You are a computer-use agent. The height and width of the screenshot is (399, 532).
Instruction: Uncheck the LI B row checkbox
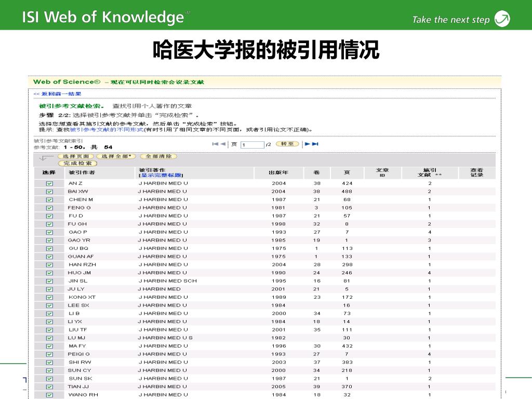coord(49,314)
